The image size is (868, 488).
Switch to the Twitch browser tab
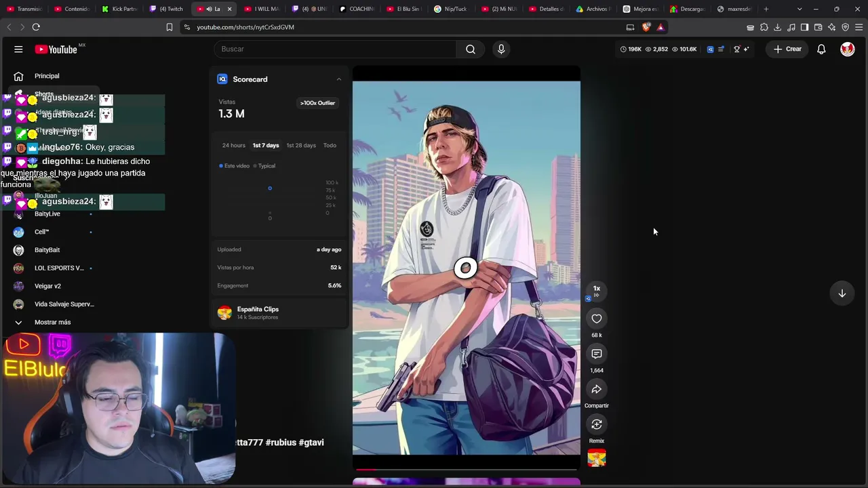tap(166, 9)
